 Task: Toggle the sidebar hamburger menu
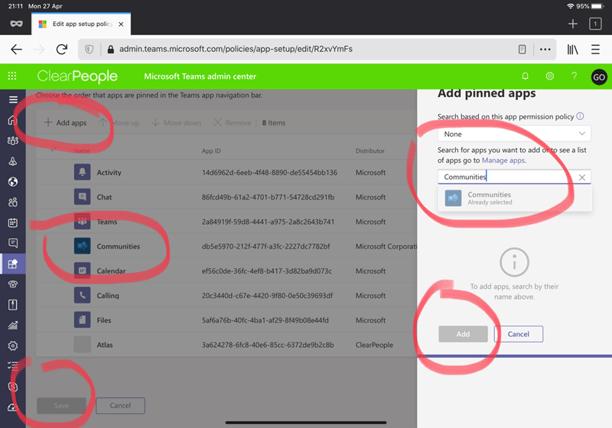click(x=13, y=99)
